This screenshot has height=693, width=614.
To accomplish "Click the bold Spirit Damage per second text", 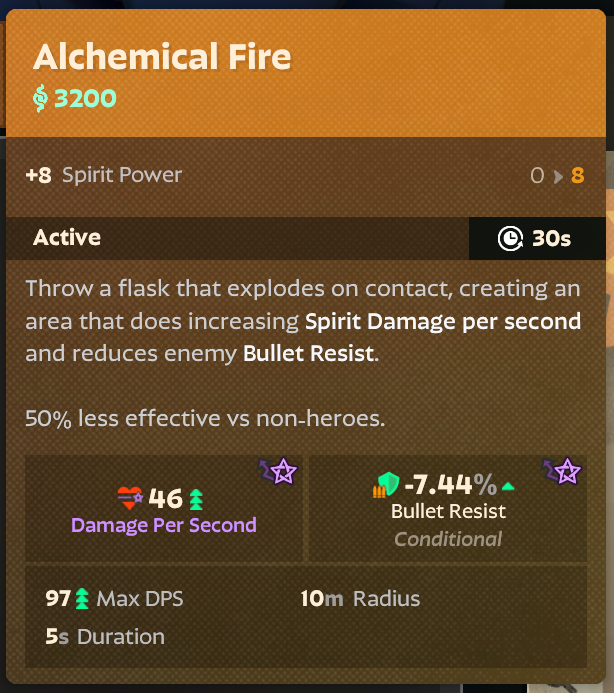I will click(442, 321).
